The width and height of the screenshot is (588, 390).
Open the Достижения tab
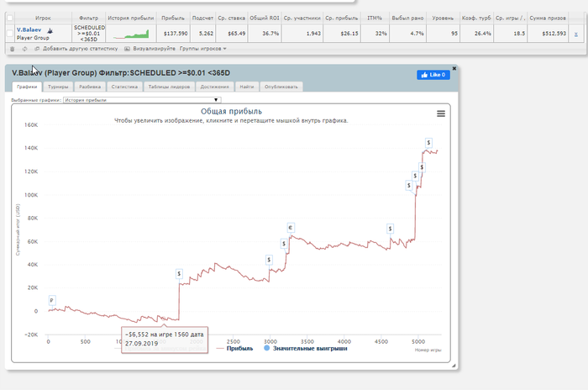click(x=214, y=87)
